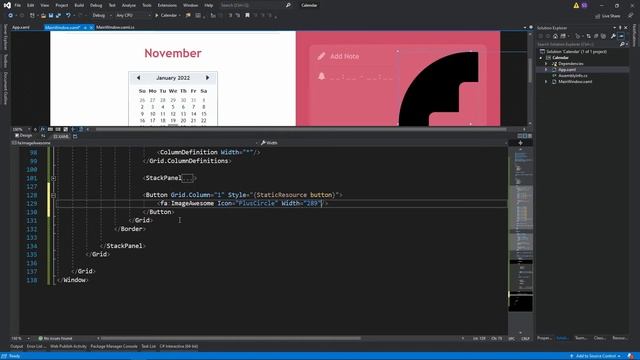Collapse the Button element code region
Image resolution: width=640 pixels, height=360 pixels.
pos(53,196)
